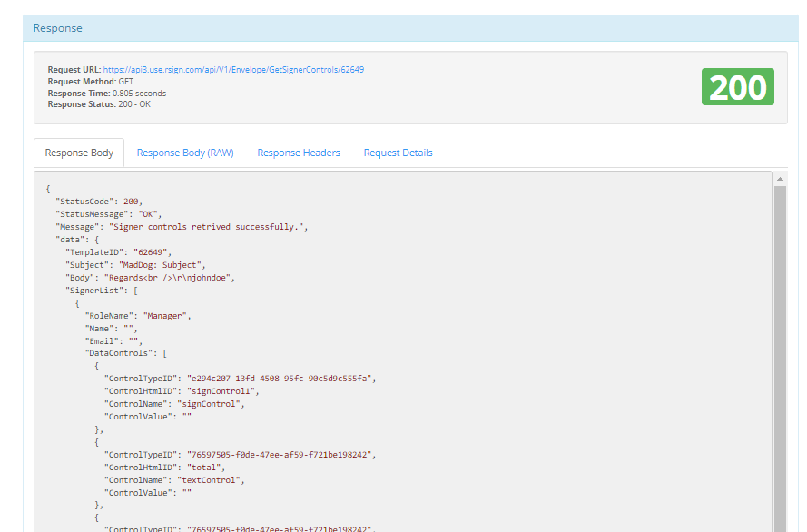View the Request Details tab
This screenshot has height=532, width=807.
[398, 152]
